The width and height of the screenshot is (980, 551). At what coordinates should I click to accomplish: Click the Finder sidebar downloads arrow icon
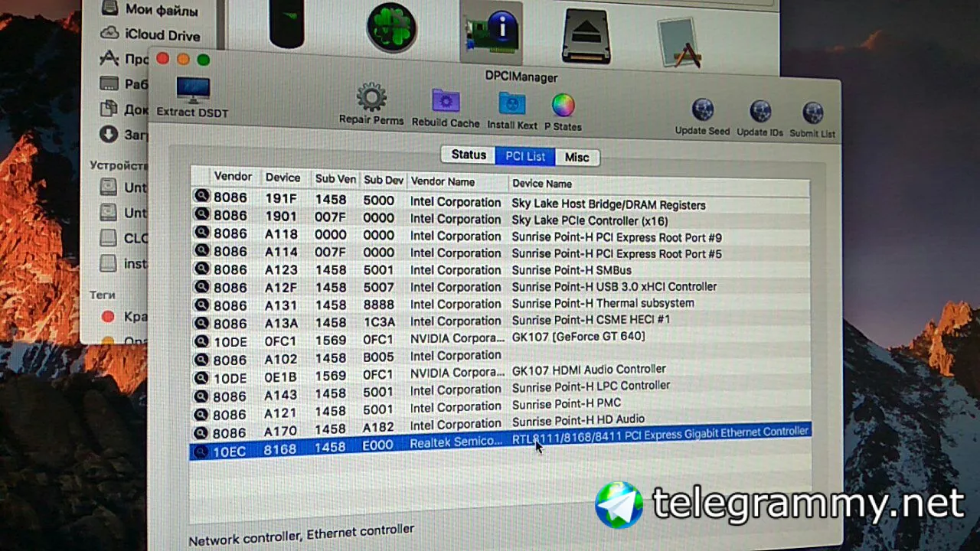click(109, 135)
